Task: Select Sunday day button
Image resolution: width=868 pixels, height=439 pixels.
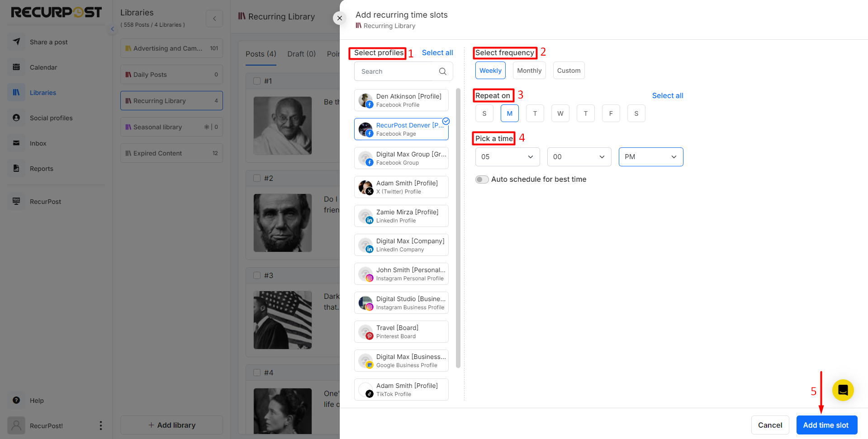Action: pyautogui.click(x=484, y=113)
